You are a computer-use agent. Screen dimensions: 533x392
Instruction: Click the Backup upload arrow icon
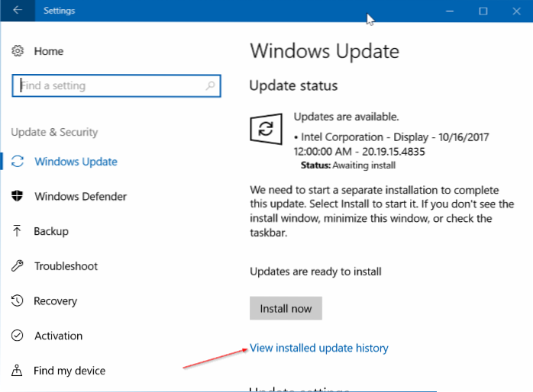[18, 231]
